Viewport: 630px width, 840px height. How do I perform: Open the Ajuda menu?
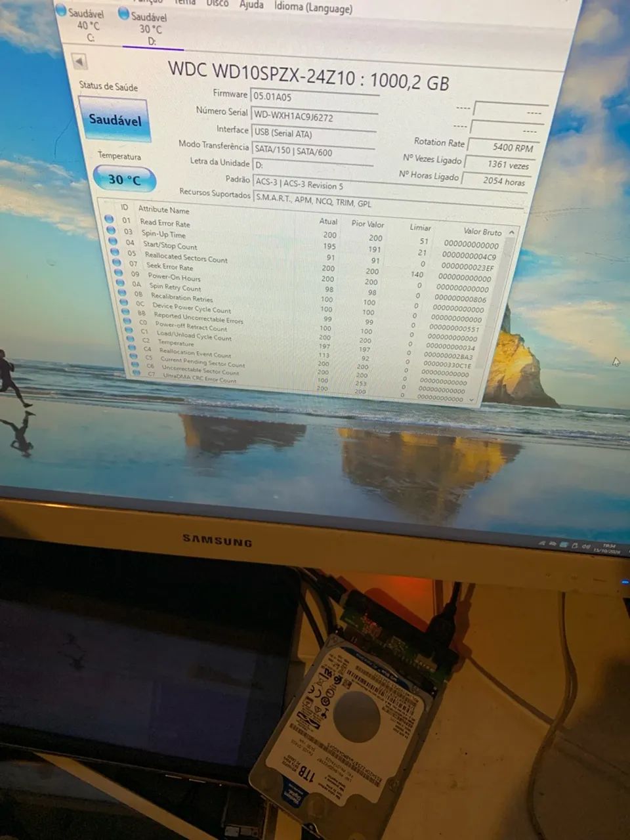pyautogui.click(x=251, y=5)
